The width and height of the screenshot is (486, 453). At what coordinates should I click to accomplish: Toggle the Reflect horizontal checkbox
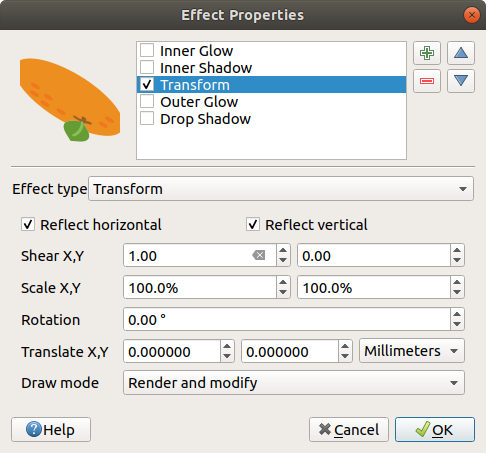tap(28, 224)
